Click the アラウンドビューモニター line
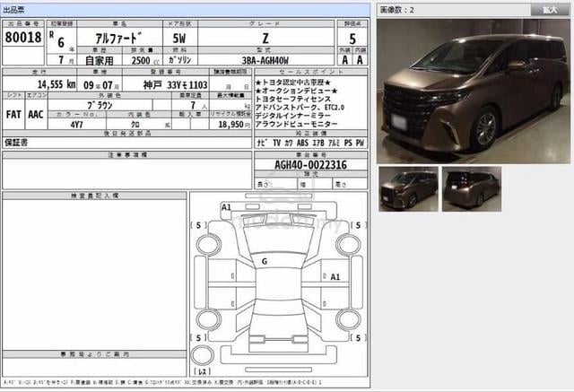Screen dimensions: 574x392 tap(297, 124)
